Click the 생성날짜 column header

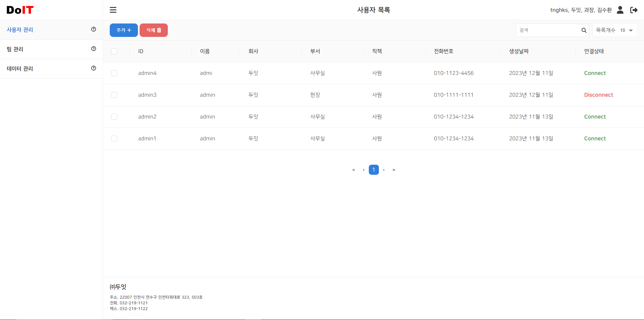[519, 51]
